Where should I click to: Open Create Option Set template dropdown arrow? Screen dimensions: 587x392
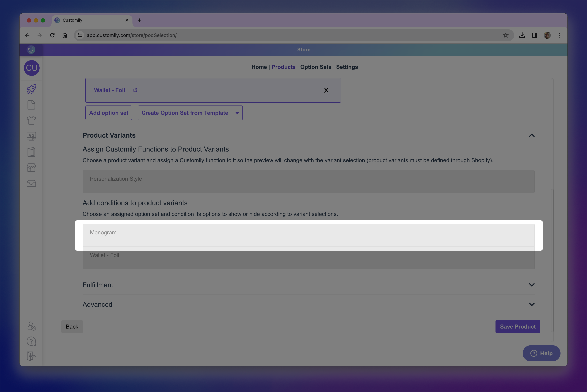coord(237,113)
